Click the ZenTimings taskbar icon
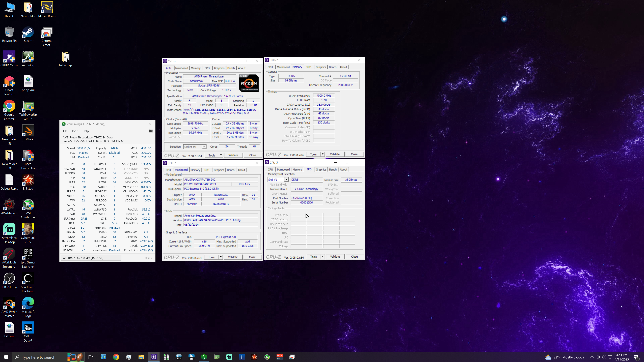The width and height of the screenshot is (644, 362). pos(204,357)
